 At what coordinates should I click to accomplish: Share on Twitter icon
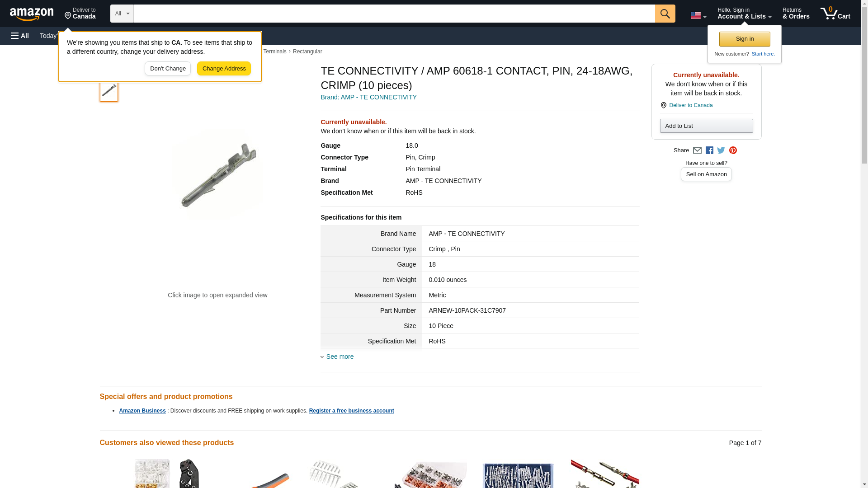pyautogui.click(x=721, y=150)
